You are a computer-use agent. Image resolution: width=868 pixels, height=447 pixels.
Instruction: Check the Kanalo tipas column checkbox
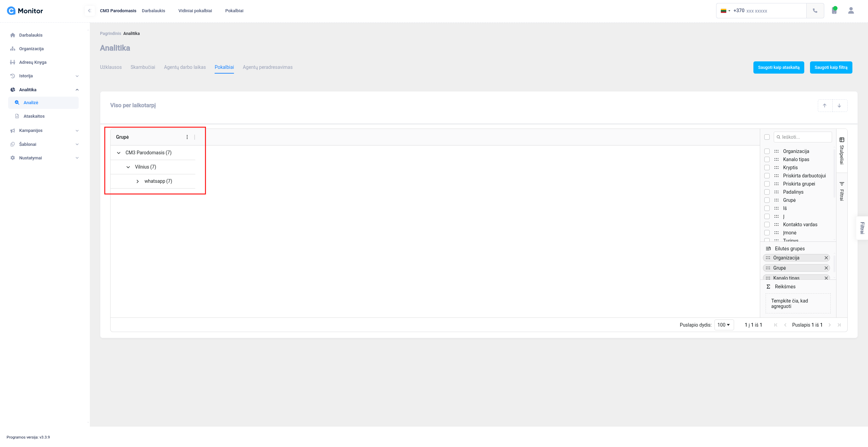click(767, 159)
